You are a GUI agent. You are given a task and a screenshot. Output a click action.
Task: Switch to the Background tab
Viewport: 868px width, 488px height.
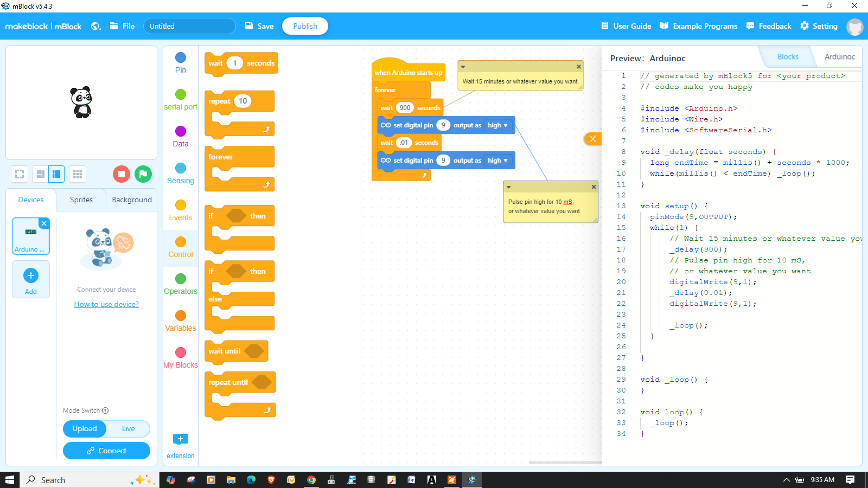(132, 200)
